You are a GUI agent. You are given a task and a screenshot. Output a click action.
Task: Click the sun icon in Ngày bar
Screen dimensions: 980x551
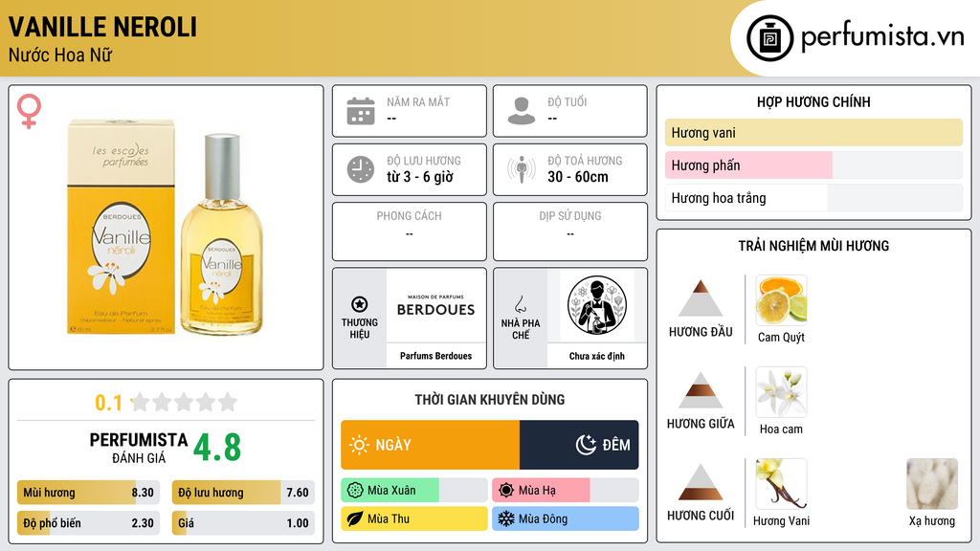[359, 445]
